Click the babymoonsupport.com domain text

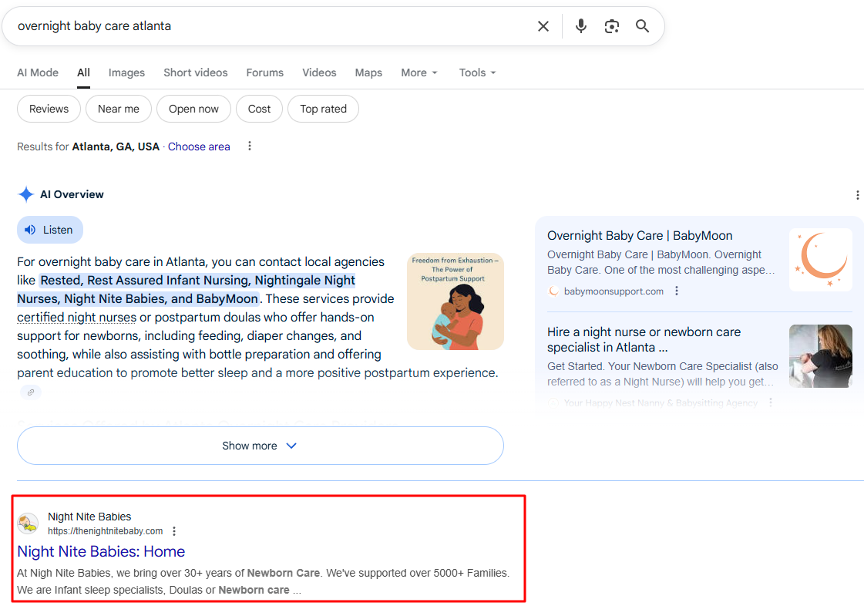(x=614, y=291)
